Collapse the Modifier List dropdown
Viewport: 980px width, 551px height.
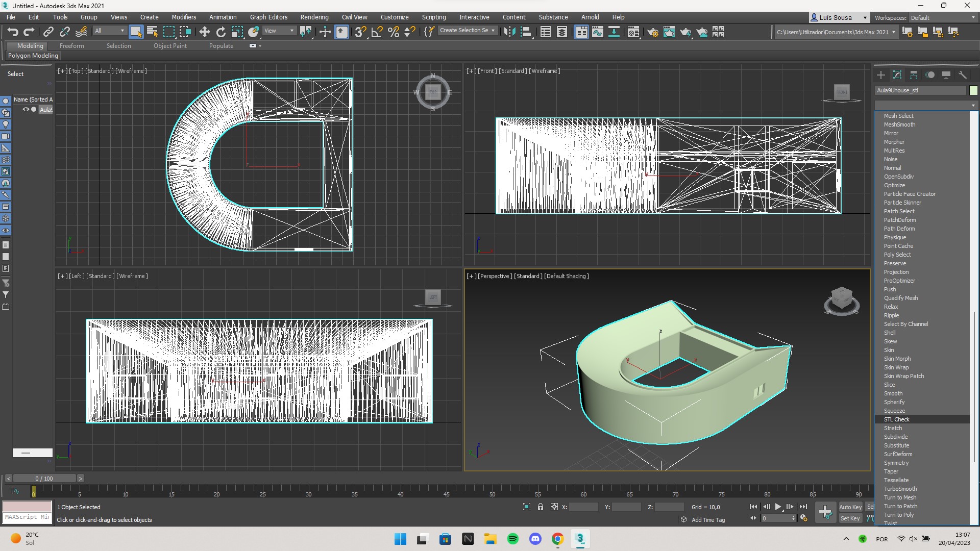tap(926, 105)
